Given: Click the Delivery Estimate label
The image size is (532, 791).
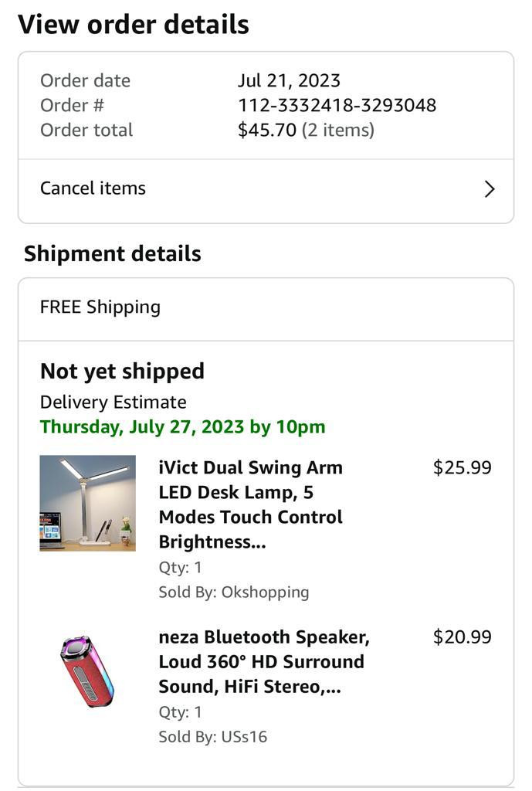Looking at the screenshot, I should coord(113,402).
